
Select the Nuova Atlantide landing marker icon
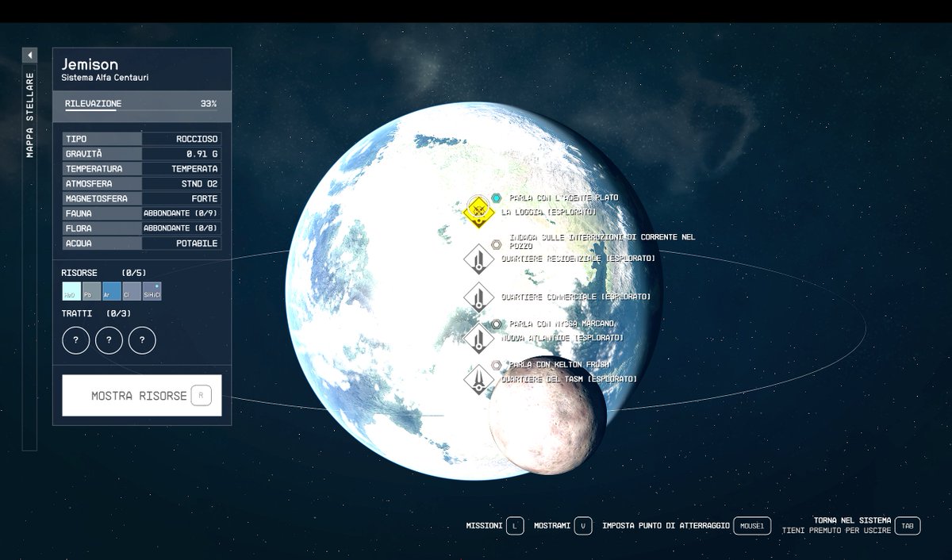click(478, 338)
